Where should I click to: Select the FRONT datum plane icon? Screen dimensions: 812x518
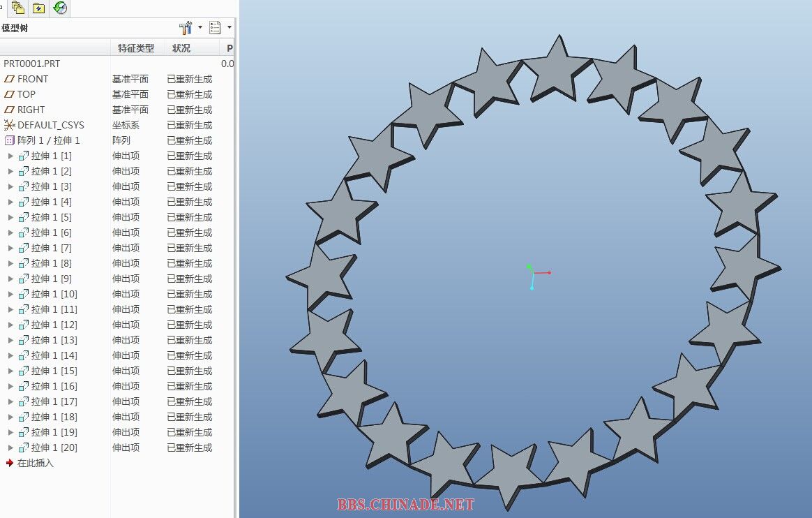9,79
